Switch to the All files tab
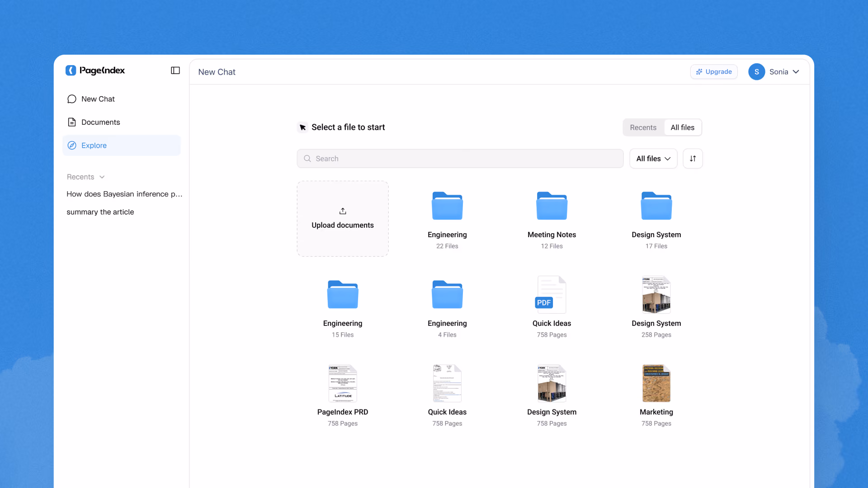This screenshot has width=868, height=488. tap(682, 127)
